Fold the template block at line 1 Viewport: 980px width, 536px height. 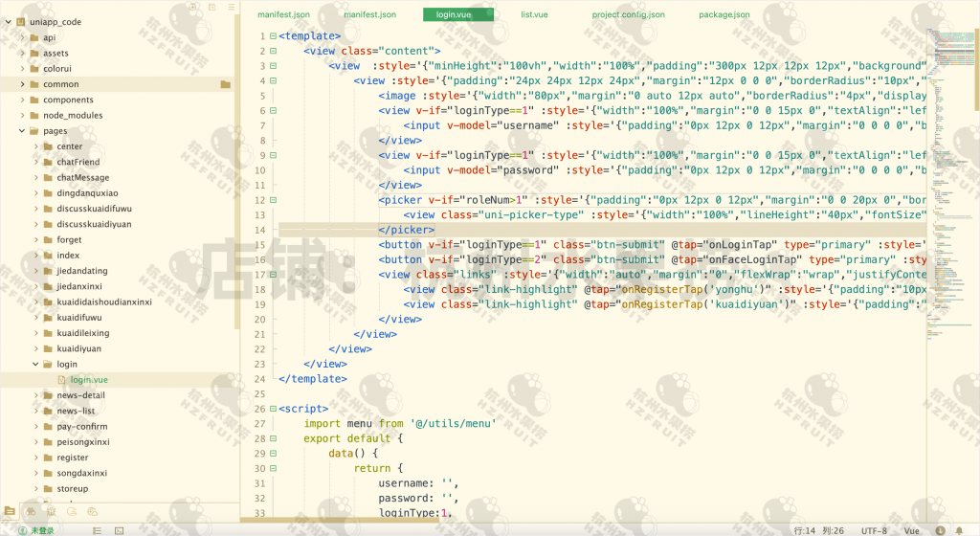tap(273, 36)
